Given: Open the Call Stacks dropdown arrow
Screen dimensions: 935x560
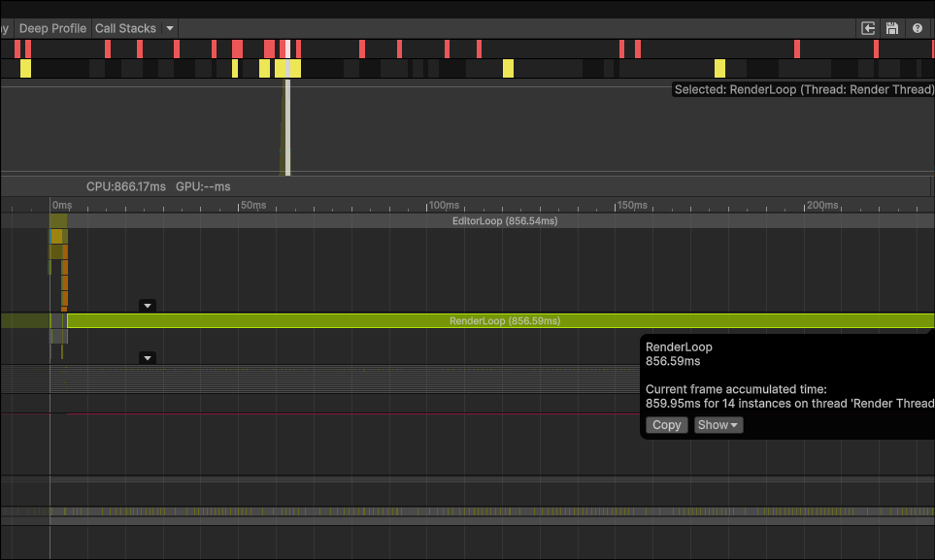Looking at the screenshot, I should click(x=169, y=28).
